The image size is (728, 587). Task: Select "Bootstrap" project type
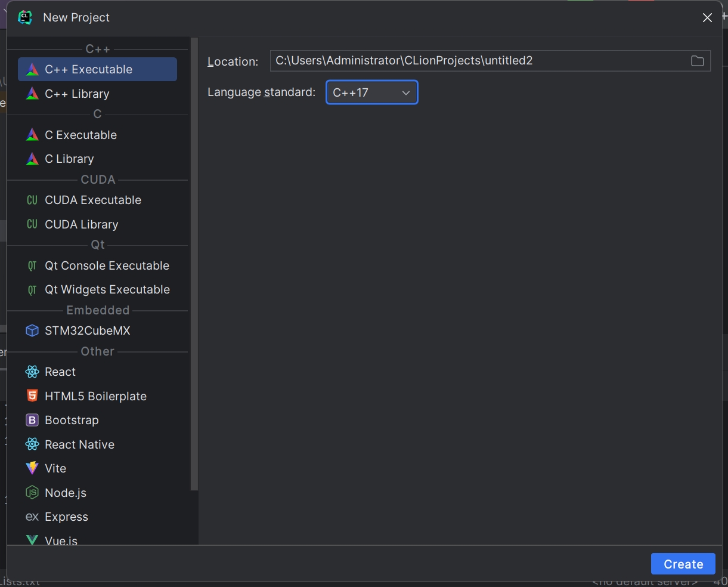coord(98,420)
